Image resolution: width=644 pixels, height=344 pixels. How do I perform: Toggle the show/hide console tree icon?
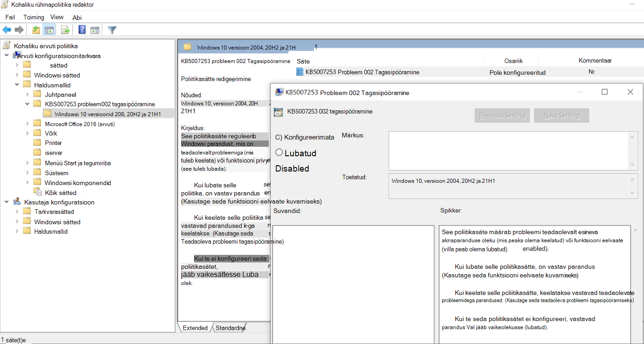pyautogui.click(x=49, y=30)
